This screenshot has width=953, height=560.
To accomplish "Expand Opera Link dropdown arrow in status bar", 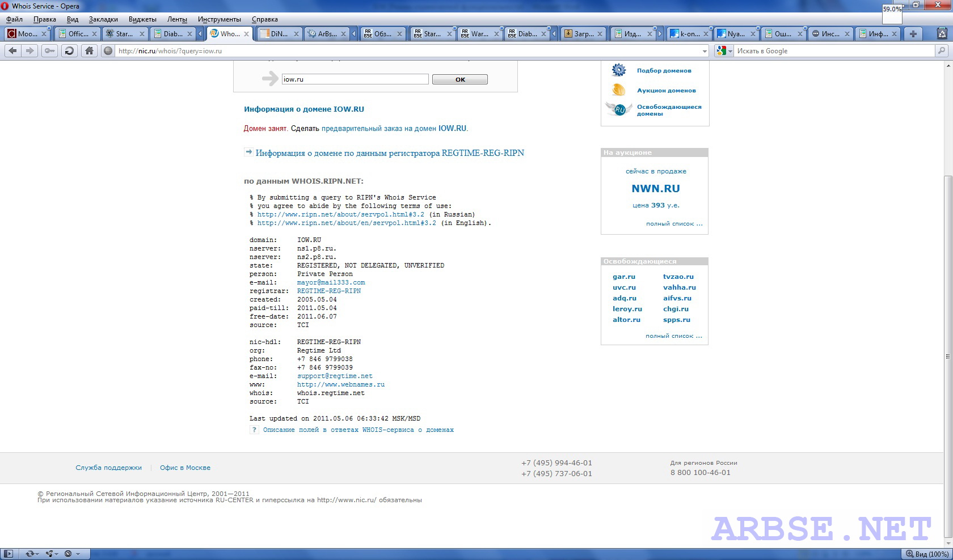I will pyautogui.click(x=38, y=554).
